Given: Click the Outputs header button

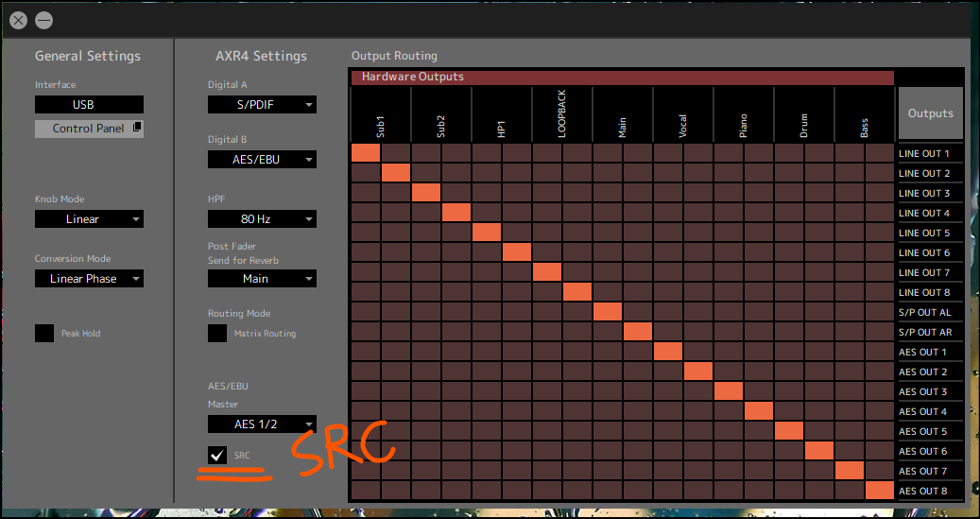Looking at the screenshot, I should click(930, 113).
